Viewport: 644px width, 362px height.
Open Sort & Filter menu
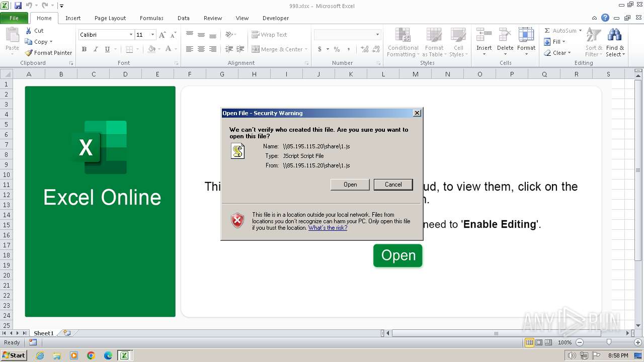[x=594, y=42]
